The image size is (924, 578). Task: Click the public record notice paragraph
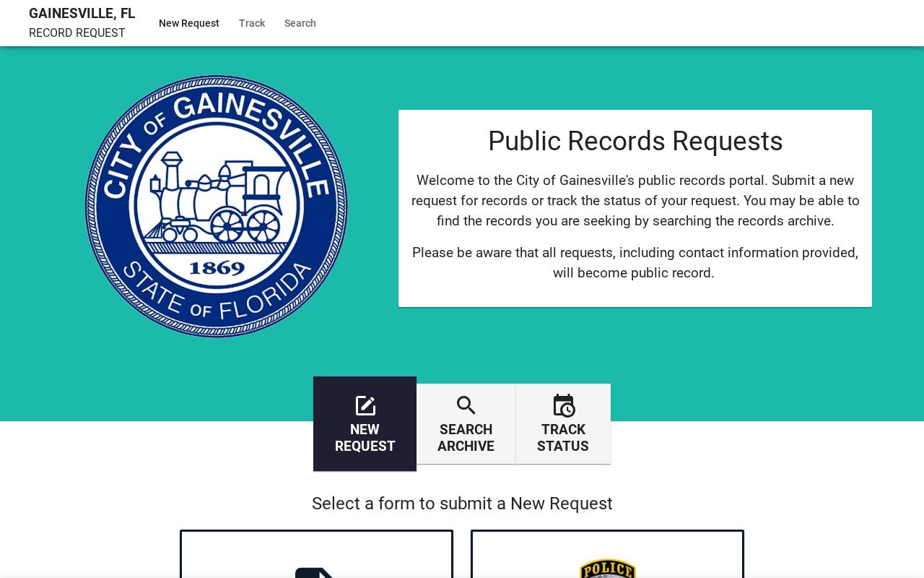[635, 263]
